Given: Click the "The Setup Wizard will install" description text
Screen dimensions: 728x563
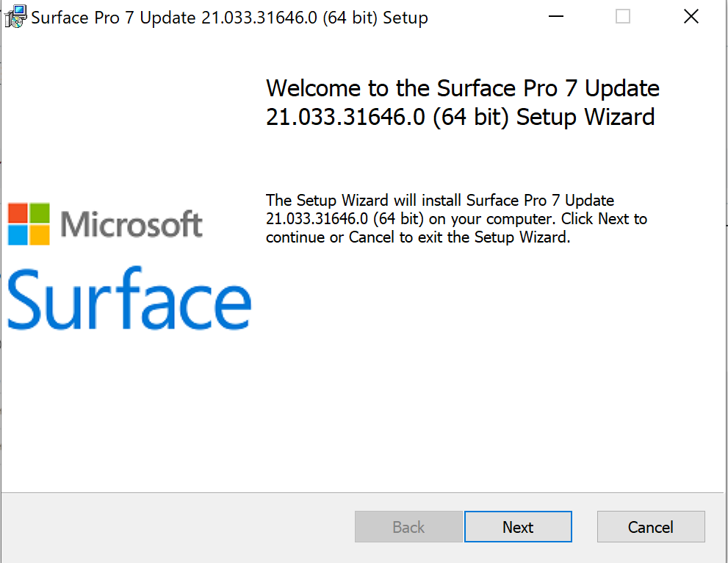Looking at the screenshot, I should 456,219.
